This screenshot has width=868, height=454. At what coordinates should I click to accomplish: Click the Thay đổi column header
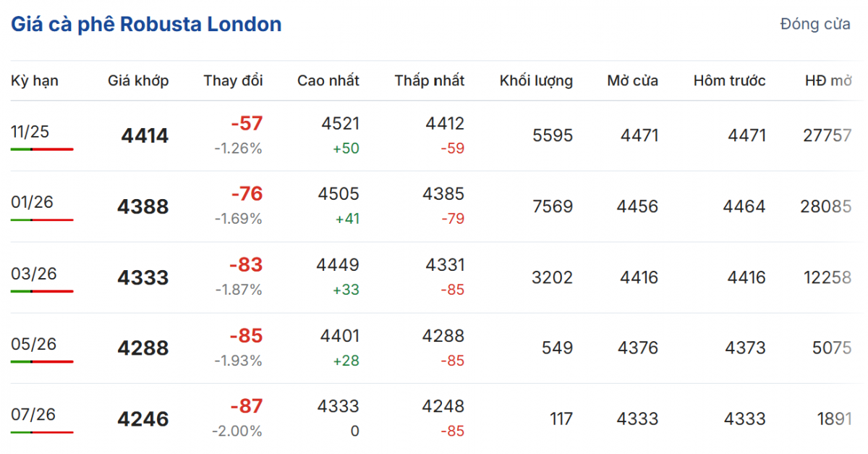(x=233, y=81)
